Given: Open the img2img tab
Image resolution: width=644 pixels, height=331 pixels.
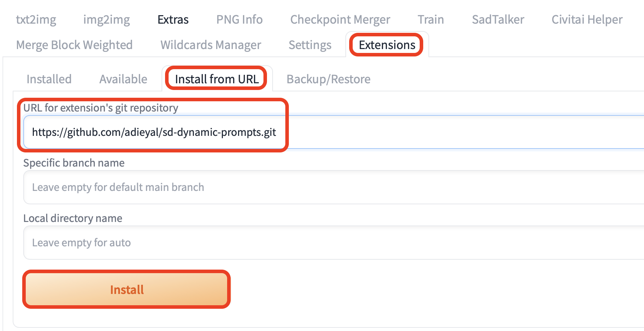Looking at the screenshot, I should (x=106, y=20).
